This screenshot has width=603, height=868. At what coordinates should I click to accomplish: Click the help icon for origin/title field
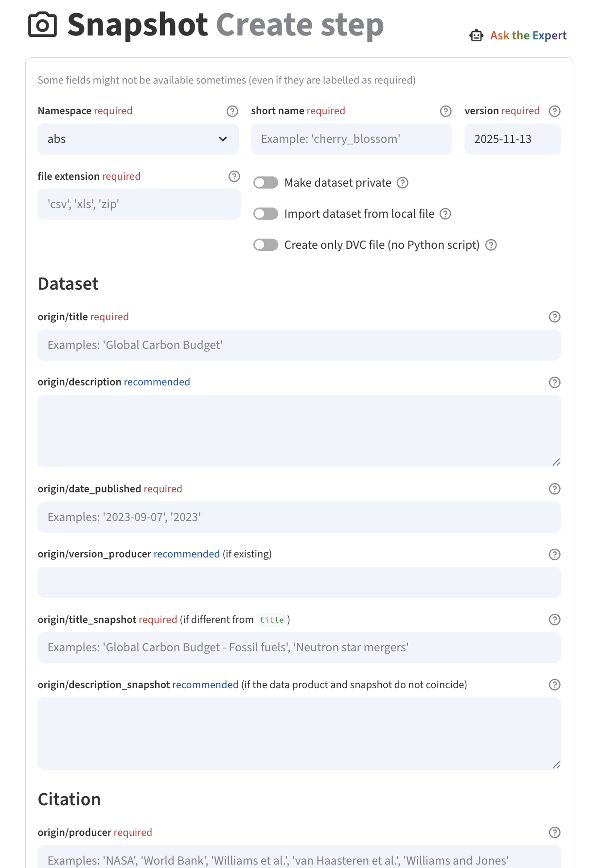[x=555, y=317]
